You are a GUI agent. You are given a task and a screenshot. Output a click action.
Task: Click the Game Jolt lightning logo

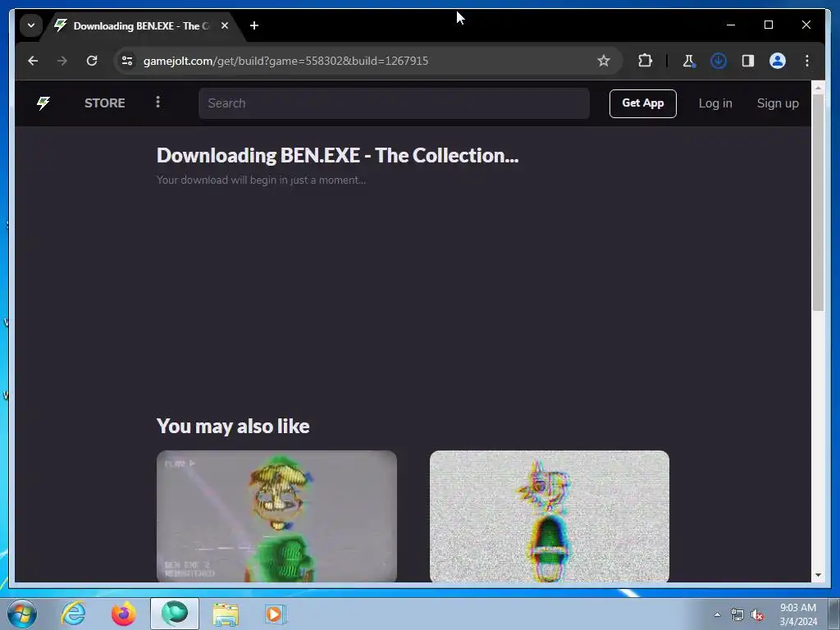coord(43,103)
